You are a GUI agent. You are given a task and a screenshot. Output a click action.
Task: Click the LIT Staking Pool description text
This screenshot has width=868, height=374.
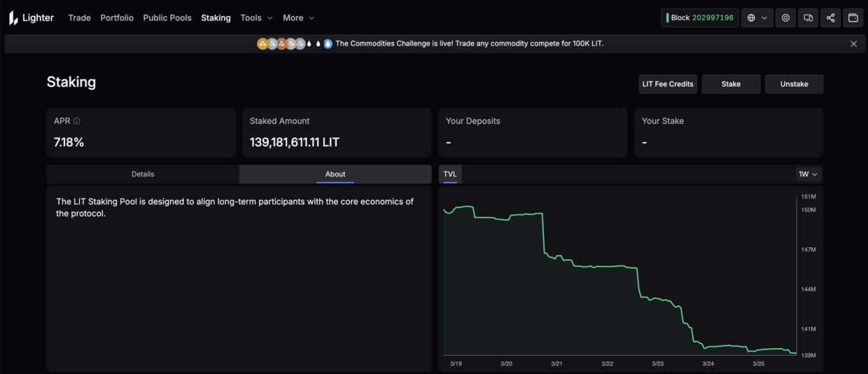point(234,207)
